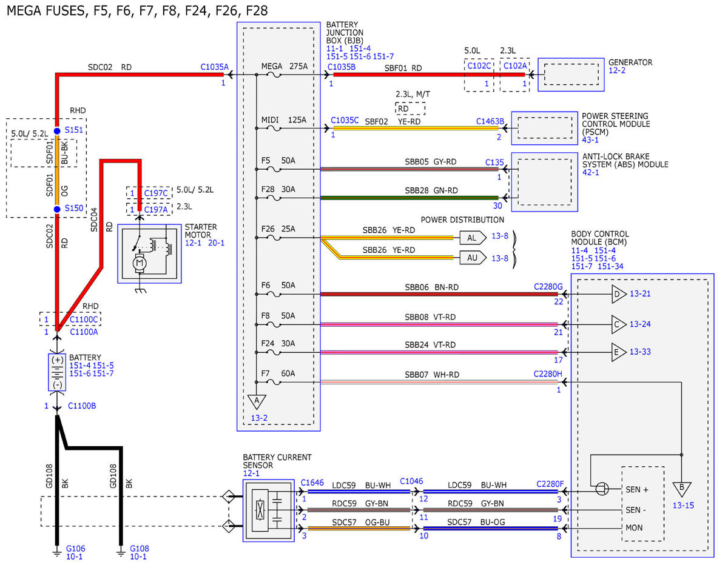Select the generator component box
This screenshot has width=728, height=562.
click(x=571, y=75)
